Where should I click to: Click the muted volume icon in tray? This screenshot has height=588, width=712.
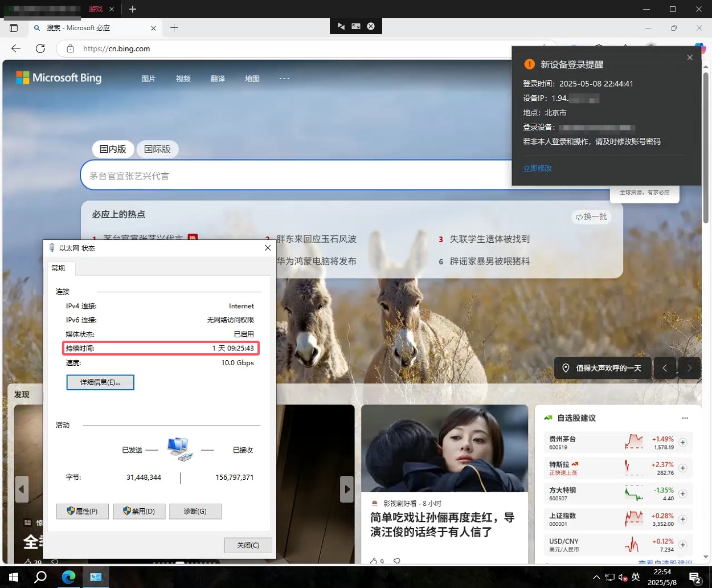point(623,577)
